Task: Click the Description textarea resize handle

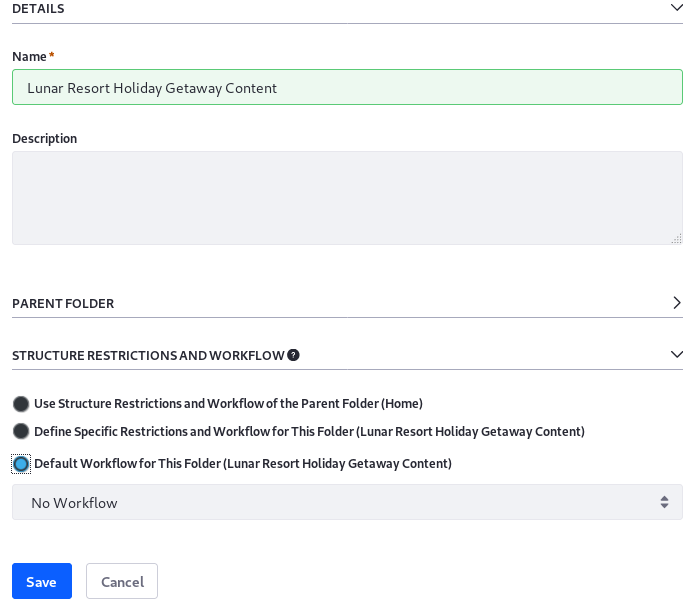Action: pyautogui.click(x=677, y=239)
